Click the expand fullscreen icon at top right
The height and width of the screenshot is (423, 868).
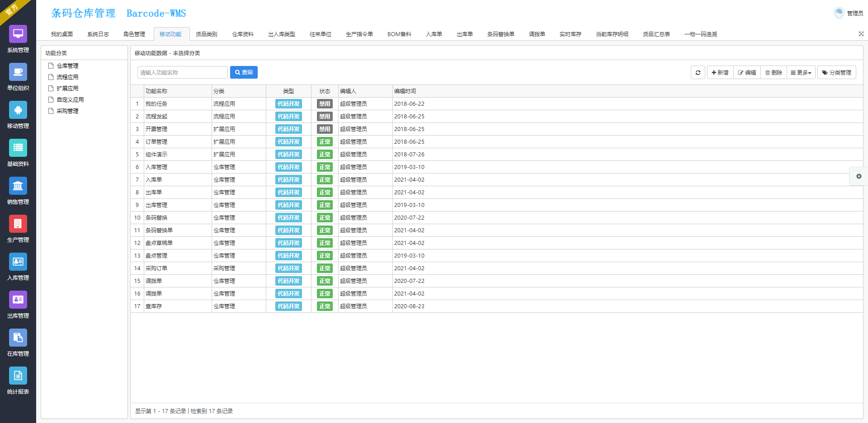(x=861, y=34)
